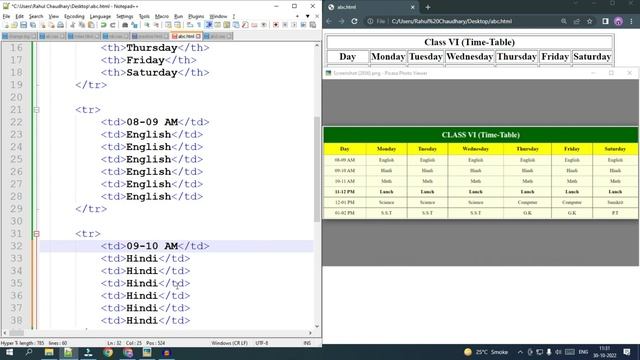Click the '08-09 AM' code line
The image size is (640, 360).
[155, 122]
